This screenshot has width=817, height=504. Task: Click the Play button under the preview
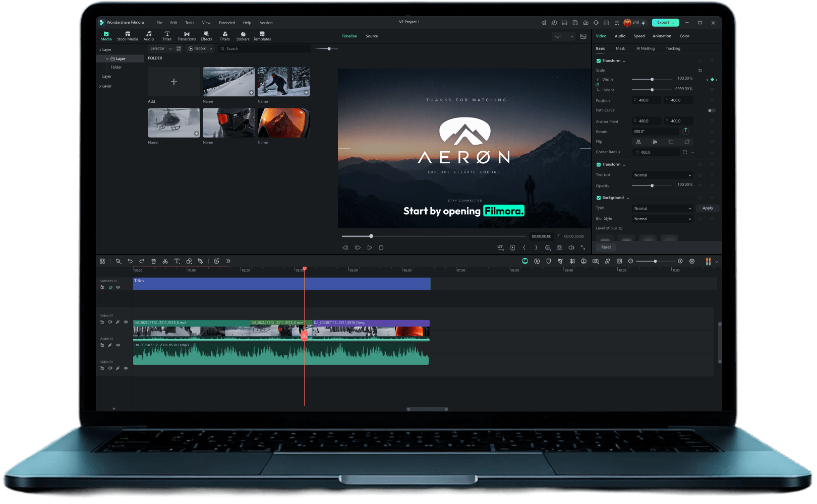370,247
